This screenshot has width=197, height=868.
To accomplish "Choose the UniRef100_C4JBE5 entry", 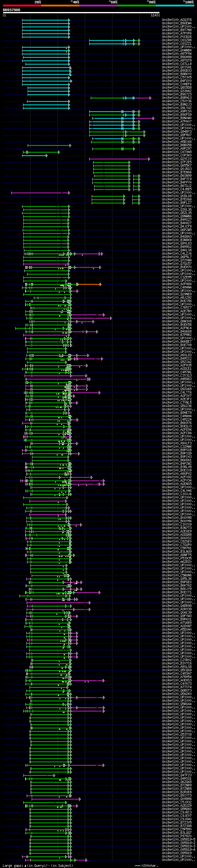I will click(x=177, y=189).
